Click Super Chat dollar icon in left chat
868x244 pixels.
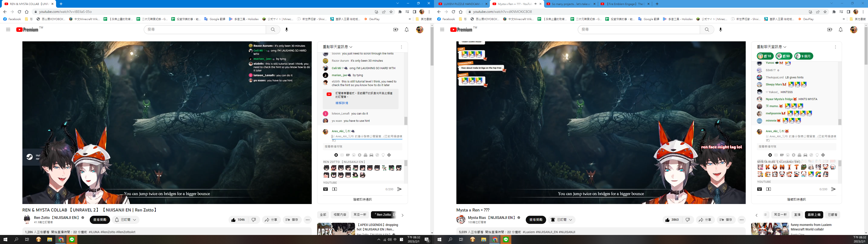coord(335,189)
